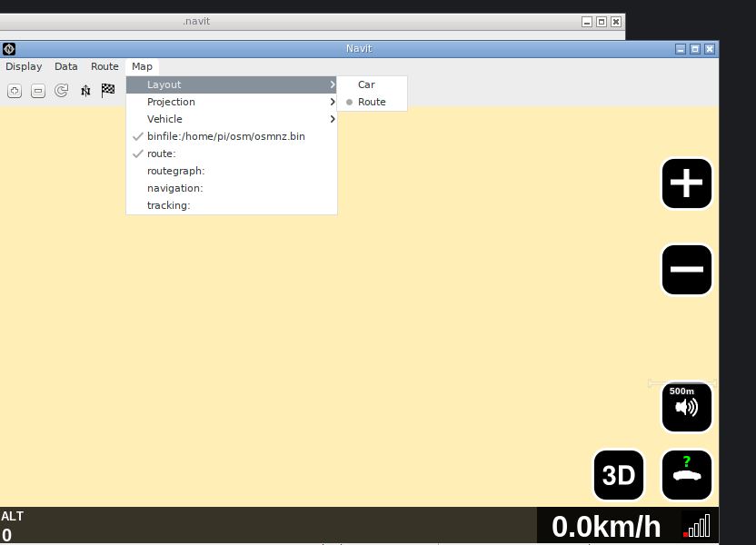756x545 pixels.
Task: Enable the Route layout option
Action: 372,102
